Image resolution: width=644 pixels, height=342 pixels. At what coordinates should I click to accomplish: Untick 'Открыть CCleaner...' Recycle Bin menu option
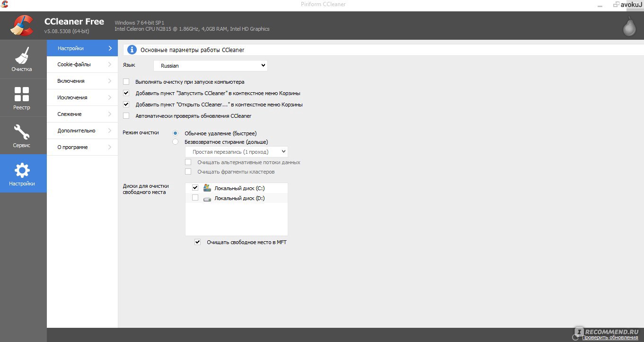tap(126, 105)
